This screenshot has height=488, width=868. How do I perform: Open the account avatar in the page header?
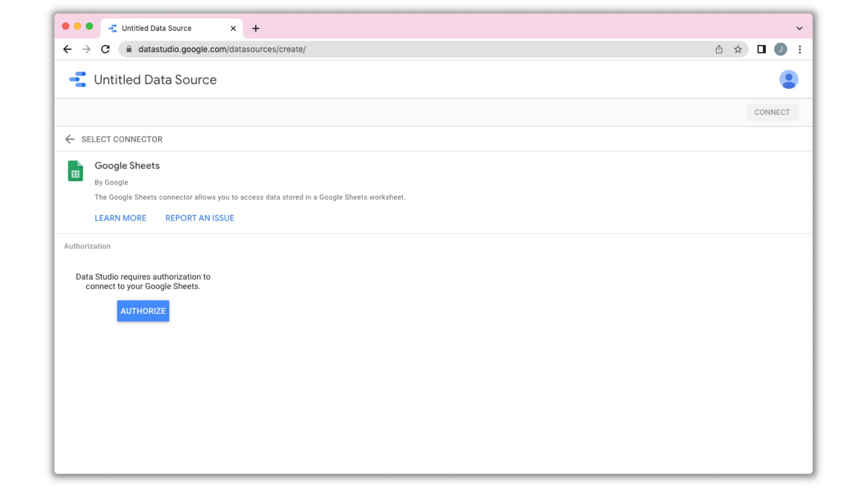[788, 80]
